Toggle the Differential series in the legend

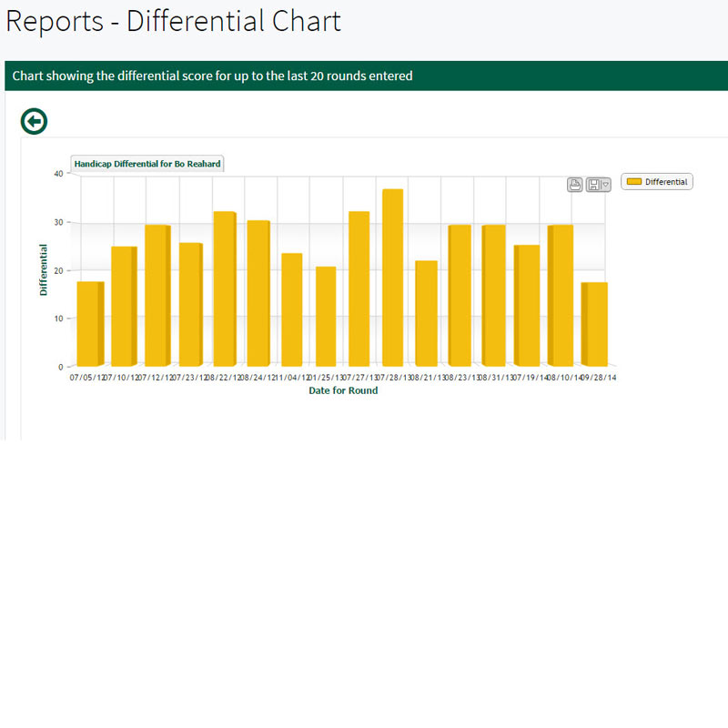click(x=666, y=182)
